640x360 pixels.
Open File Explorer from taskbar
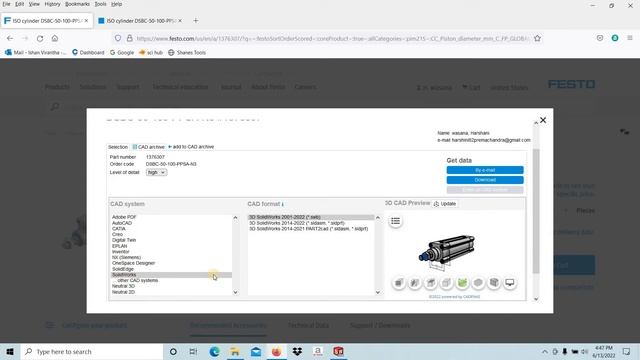pos(235,351)
